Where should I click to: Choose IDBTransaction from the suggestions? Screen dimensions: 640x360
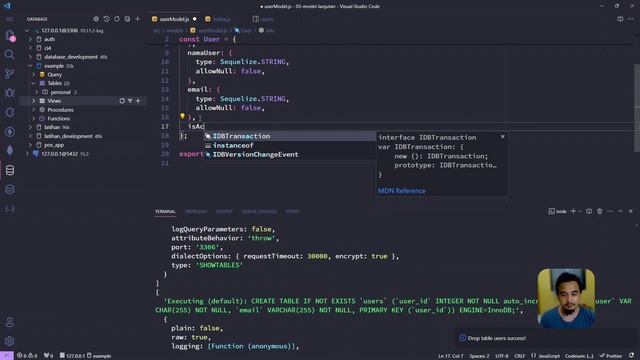point(290,136)
